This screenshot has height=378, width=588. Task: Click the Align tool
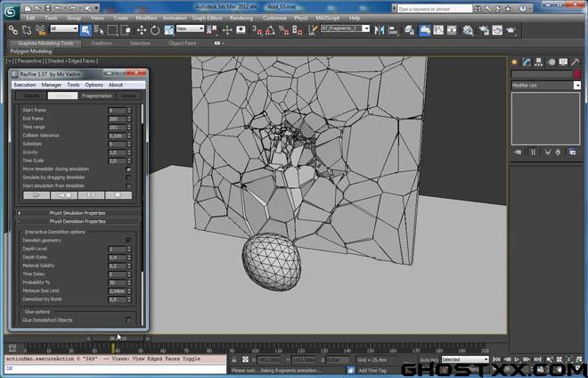pos(393,30)
